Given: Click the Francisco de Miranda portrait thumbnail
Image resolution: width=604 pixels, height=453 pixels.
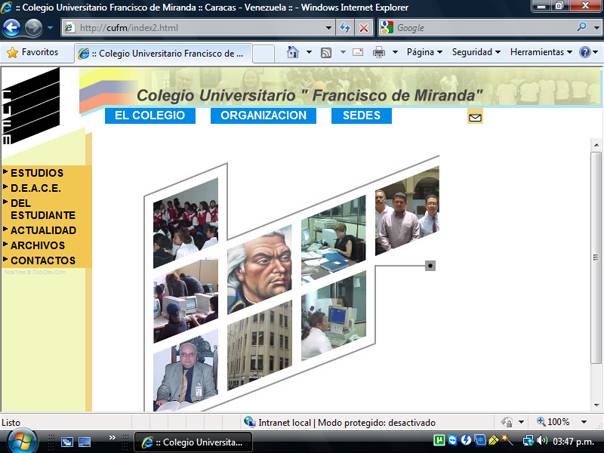Looking at the screenshot, I should click(x=259, y=270).
